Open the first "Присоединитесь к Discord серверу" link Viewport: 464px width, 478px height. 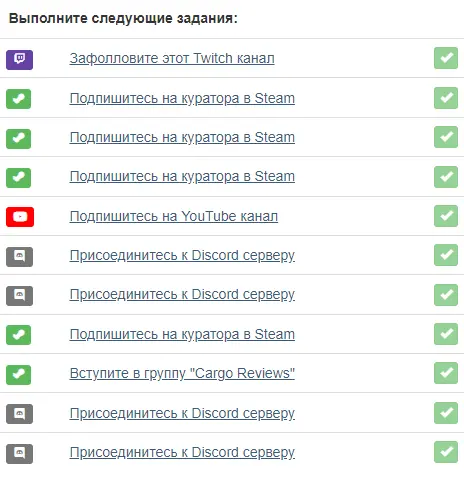pyautogui.click(x=182, y=256)
